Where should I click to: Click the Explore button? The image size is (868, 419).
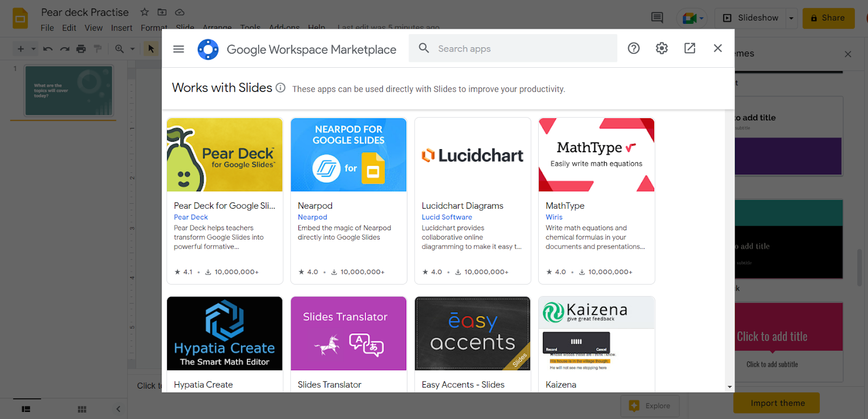[x=650, y=405]
